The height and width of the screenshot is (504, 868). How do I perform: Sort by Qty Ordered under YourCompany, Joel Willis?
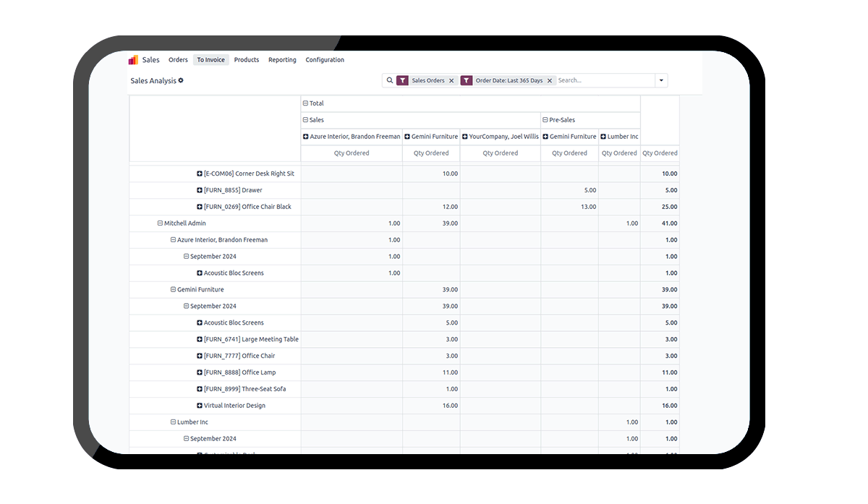(501, 153)
